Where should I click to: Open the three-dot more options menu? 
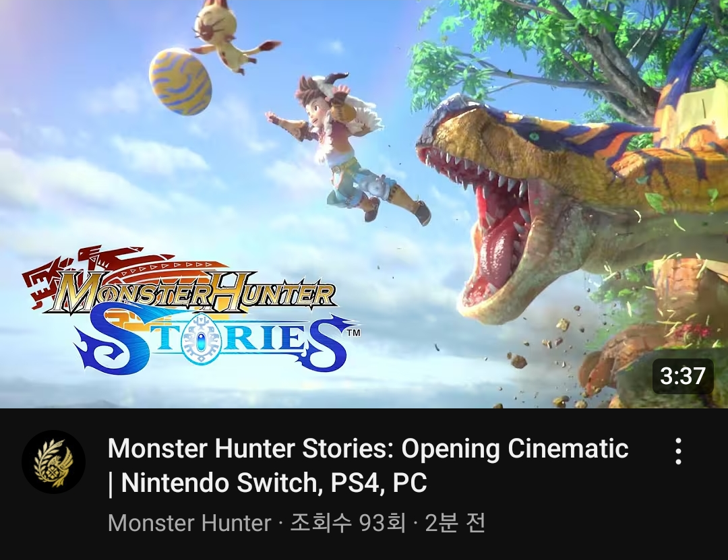[678, 451]
